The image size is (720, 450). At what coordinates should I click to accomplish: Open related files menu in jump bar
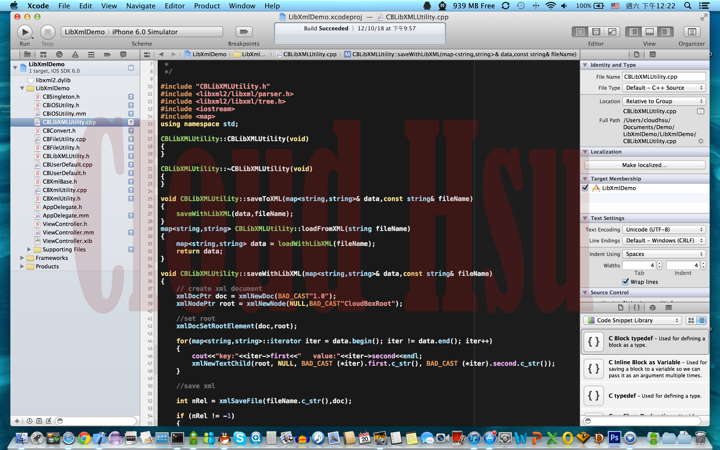(147, 54)
